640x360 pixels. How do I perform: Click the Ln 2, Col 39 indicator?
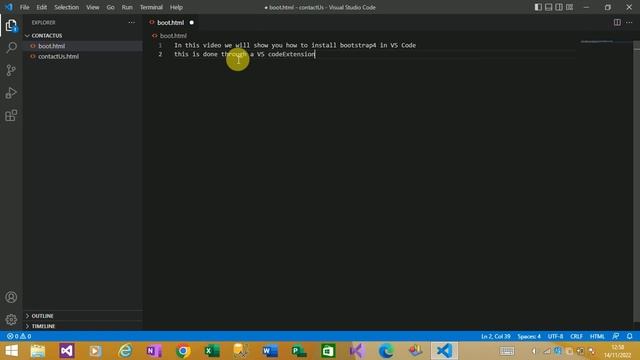coord(496,336)
